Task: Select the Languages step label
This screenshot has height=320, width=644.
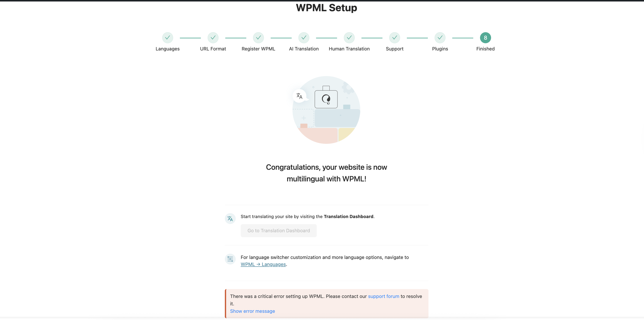Action: 168,49
